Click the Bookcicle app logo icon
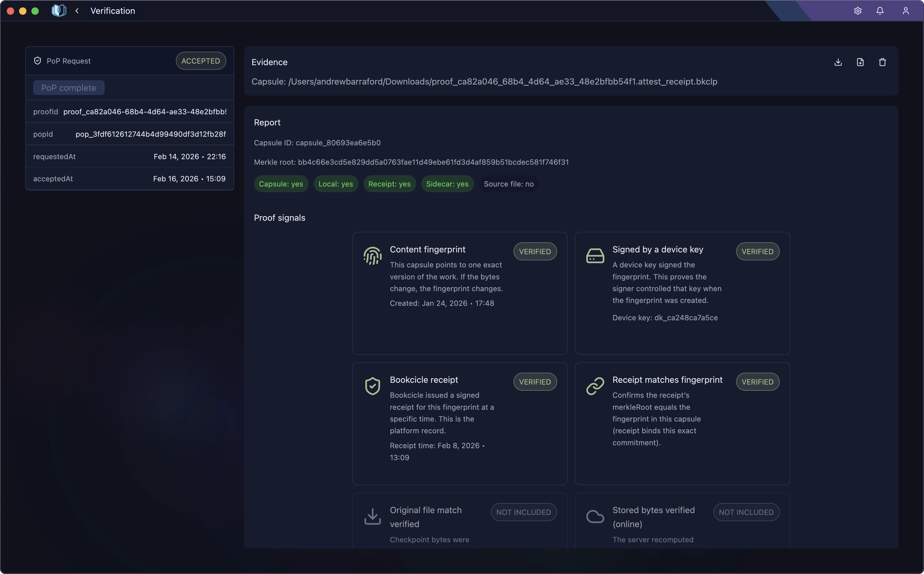Viewport: 924px width, 574px height. [x=59, y=11]
